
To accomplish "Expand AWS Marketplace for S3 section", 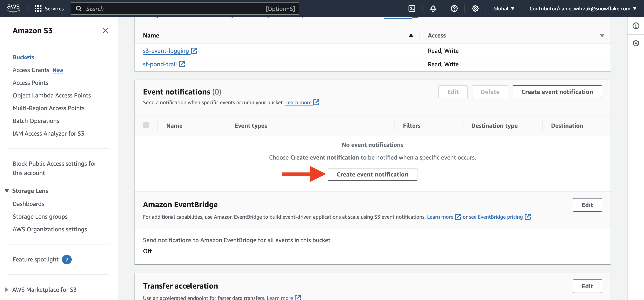I will click(x=7, y=289).
